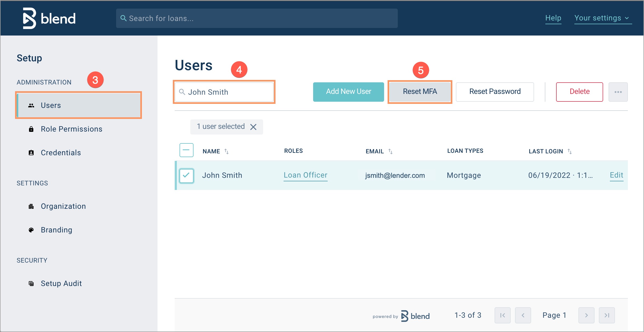Toggle the select-all header checkbox
Screen dimensions: 644x332
(x=186, y=150)
